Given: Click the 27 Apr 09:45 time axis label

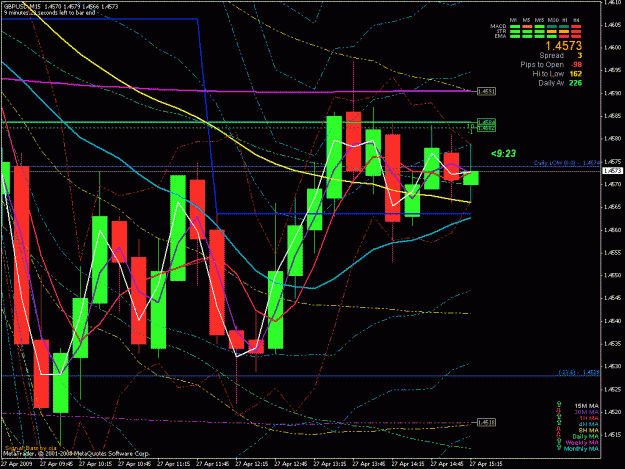Looking at the screenshot, I should (56, 464).
